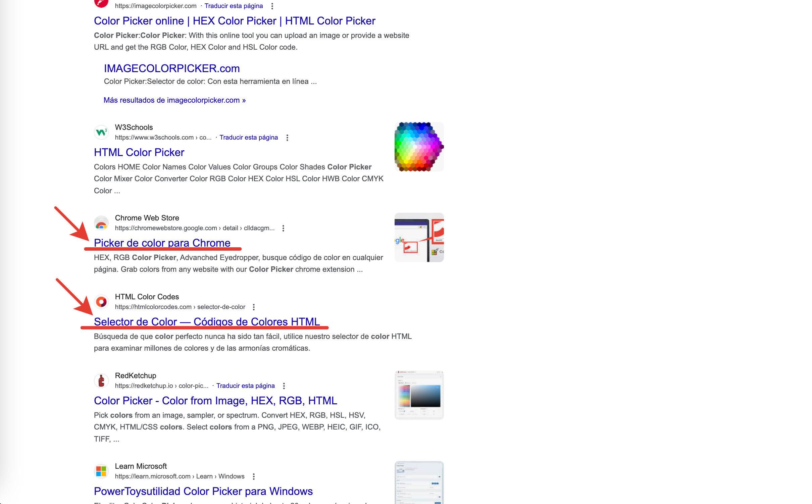Click the RedKetchup bottle favicon
812x504 pixels.
click(101, 381)
